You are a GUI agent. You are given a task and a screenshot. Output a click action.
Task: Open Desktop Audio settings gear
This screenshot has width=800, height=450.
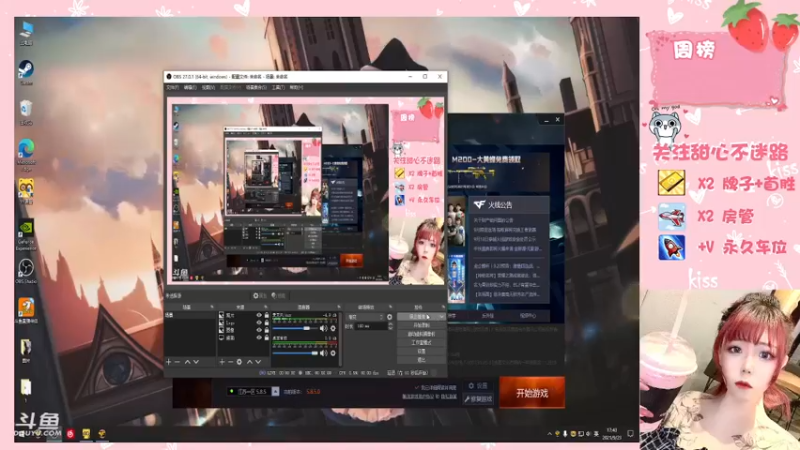333,353
